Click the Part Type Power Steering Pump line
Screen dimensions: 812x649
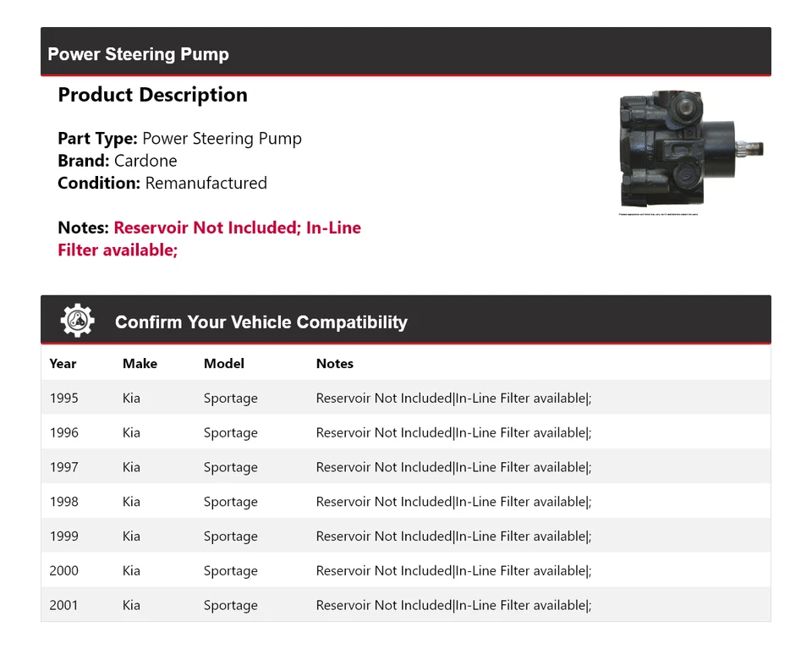pyautogui.click(x=179, y=139)
